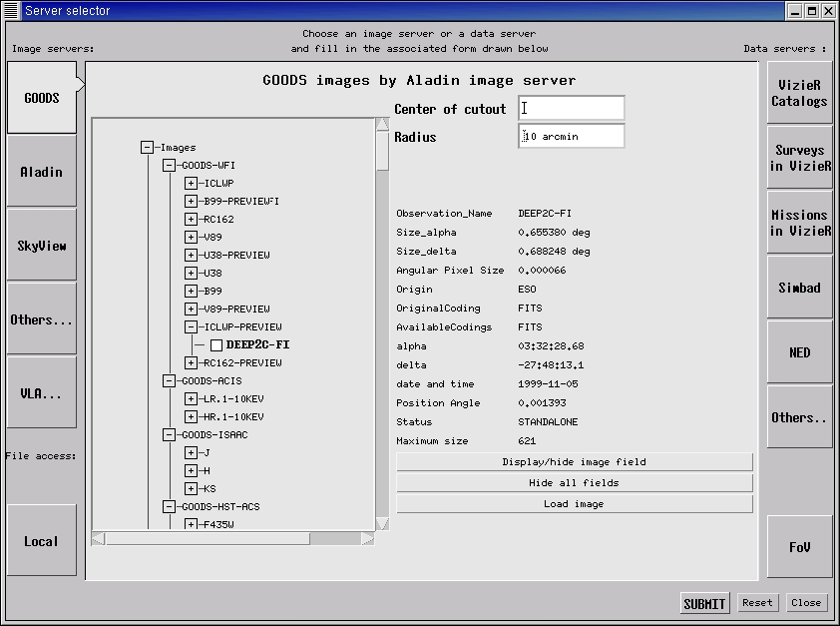Expand the F435W filter node
The height and width of the screenshot is (626, 840).
pyautogui.click(x=191, y=524)
